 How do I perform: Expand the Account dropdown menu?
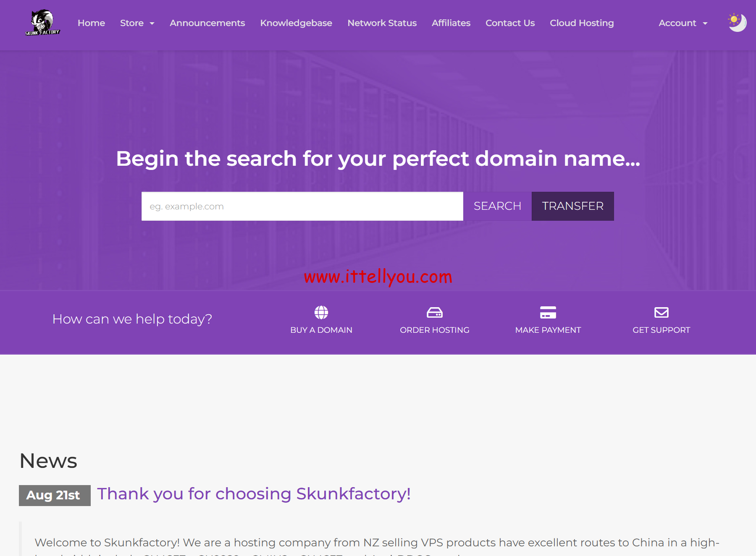point(682,23)
